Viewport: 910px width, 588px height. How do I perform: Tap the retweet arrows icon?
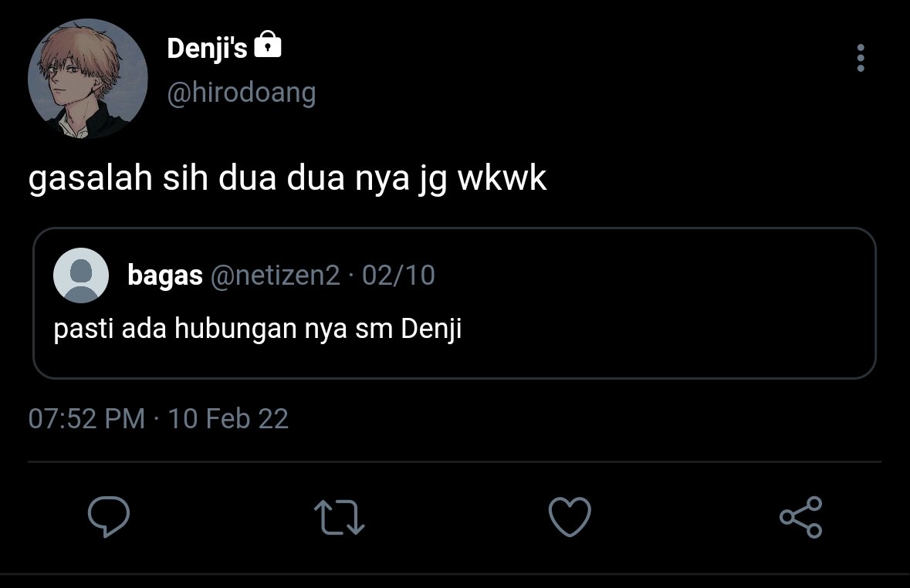[x=340, y=516]
